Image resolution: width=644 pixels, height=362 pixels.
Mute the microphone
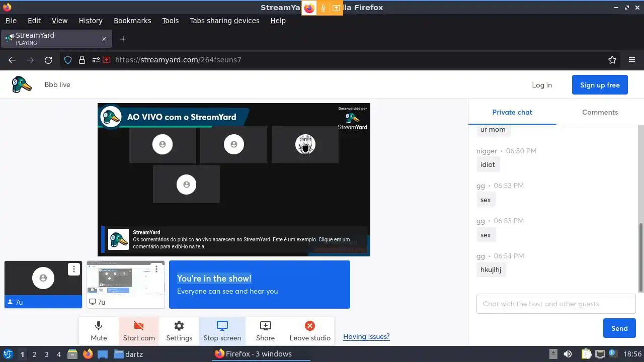pyautogui.click(x=99, y=331)
